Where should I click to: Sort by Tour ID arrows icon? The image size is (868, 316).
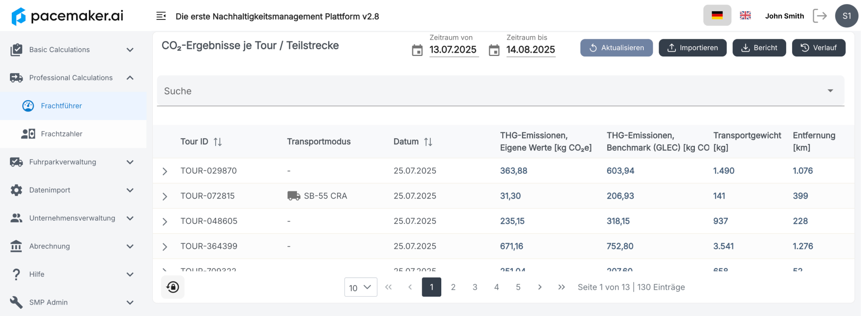pyautogui.click(x=218, y=142)
